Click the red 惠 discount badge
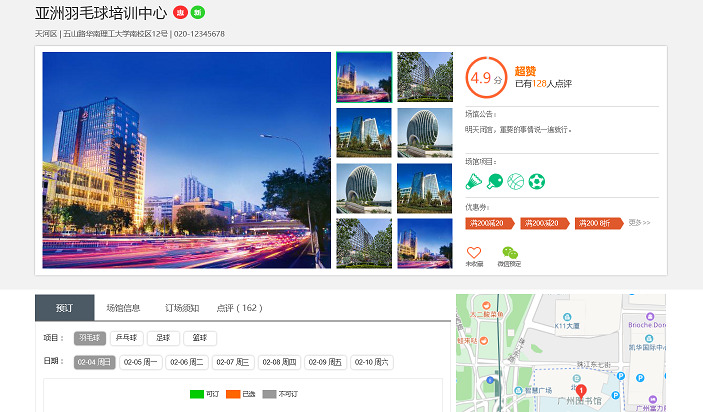The image size is (703, 412). (180, 13)
